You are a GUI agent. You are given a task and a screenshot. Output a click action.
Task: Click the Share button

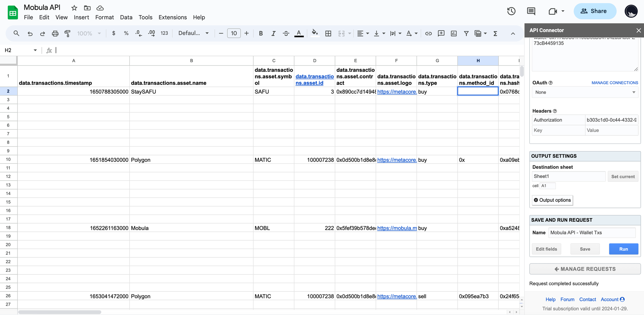coord(595,11)
